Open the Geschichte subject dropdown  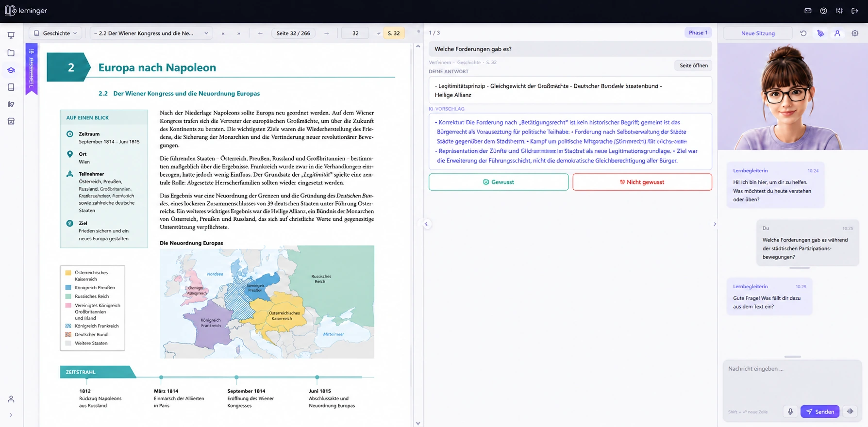pyautogui.click(x=55, y=33)
